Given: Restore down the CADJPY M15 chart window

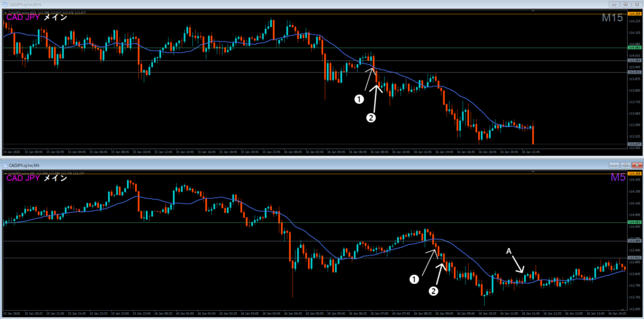Looking at the screenshot, I should pos(626,4).
